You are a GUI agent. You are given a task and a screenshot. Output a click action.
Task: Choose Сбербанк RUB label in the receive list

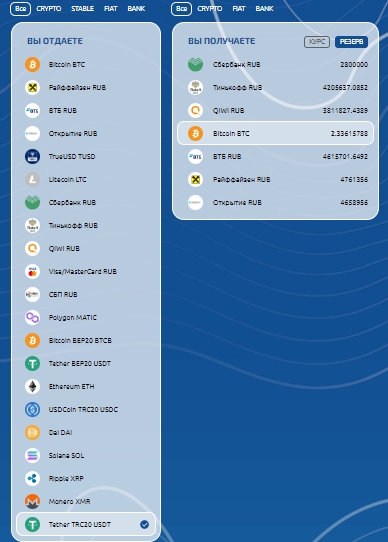point(237,65)
